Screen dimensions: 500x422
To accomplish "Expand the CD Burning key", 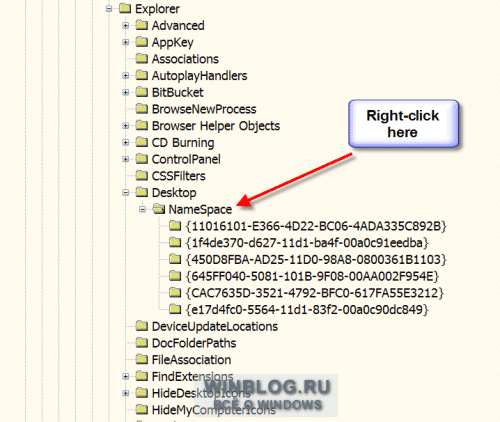I will click(x=126, y=143).
